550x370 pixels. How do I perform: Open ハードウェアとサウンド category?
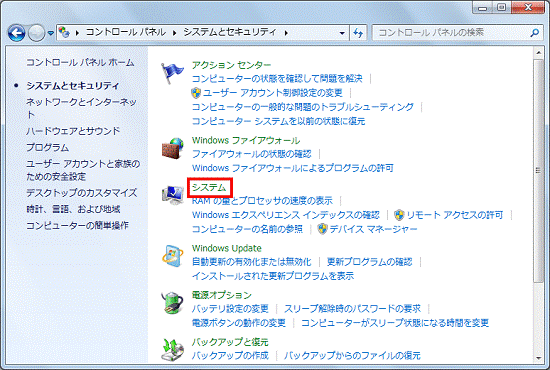[73, 131]
